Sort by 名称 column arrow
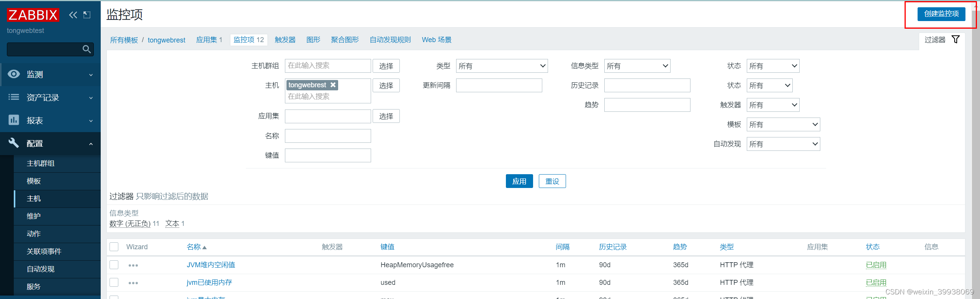The width and height of the screenshot is (980, 299). (205, 247)
